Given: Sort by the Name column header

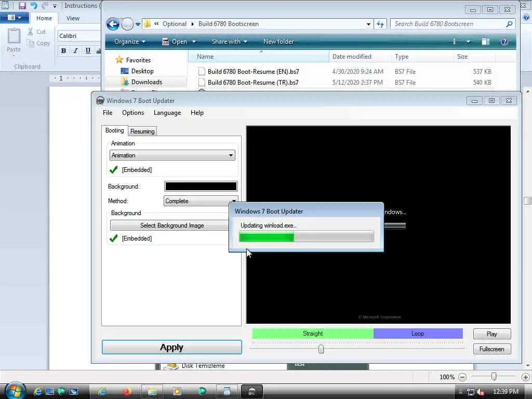Looking at the screenshot, I should [x=259, y=57].
